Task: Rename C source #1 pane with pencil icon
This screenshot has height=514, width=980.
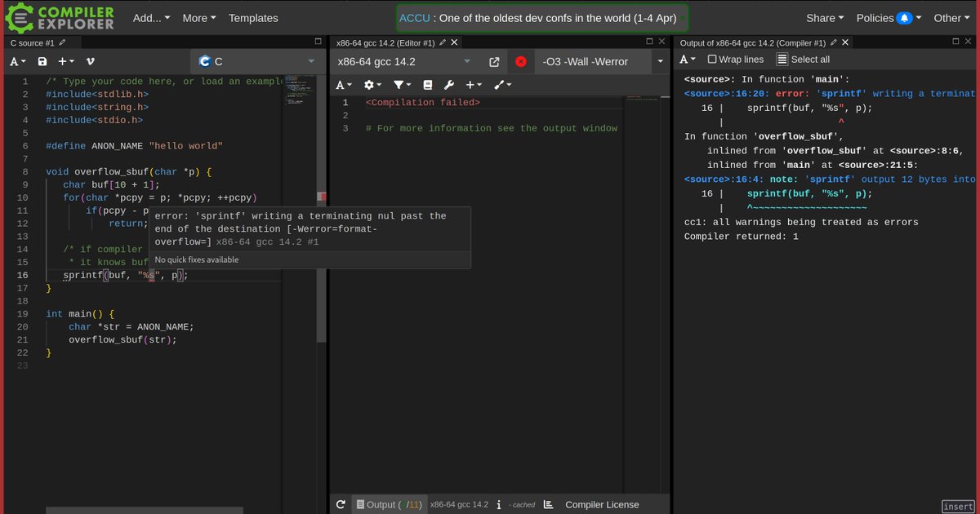Action: (x=63, y=42)
